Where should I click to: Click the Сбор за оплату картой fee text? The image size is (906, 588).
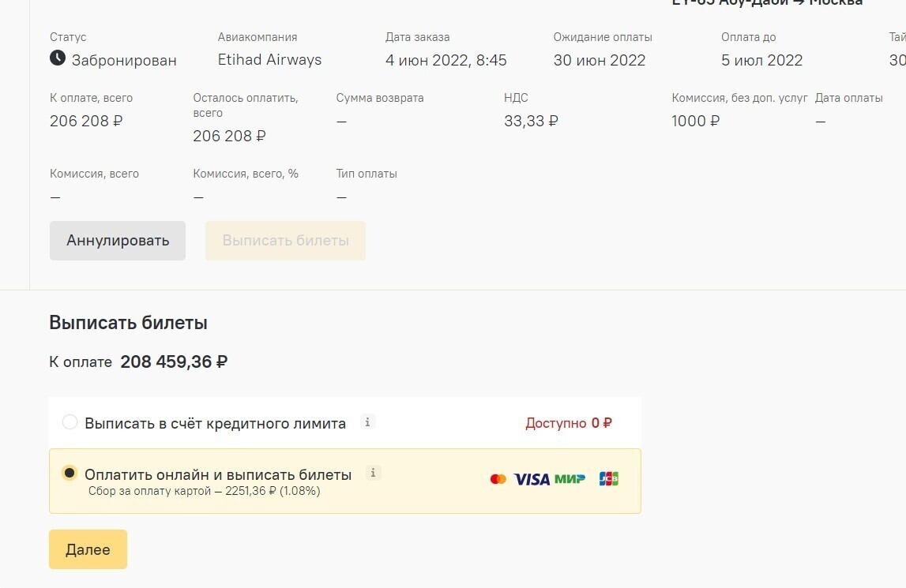(204, 491)
